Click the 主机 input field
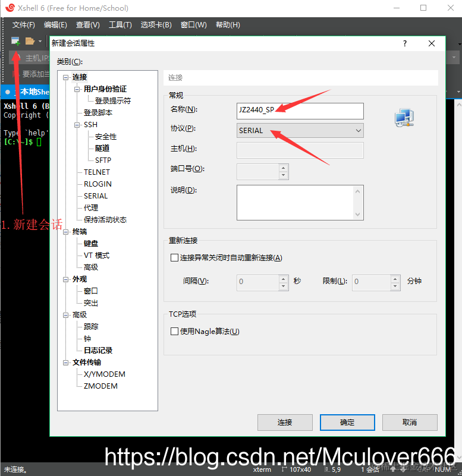Image resolution: width=462 pixels, height=476 pixels. coord(300,150)
